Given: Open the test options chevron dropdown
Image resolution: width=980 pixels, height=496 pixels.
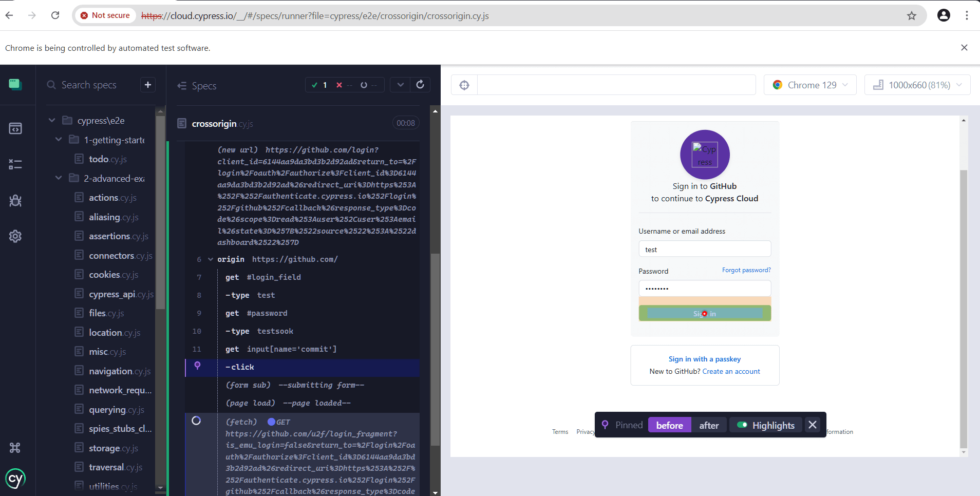Looking at the screenshot, I should tap(400, 85).
